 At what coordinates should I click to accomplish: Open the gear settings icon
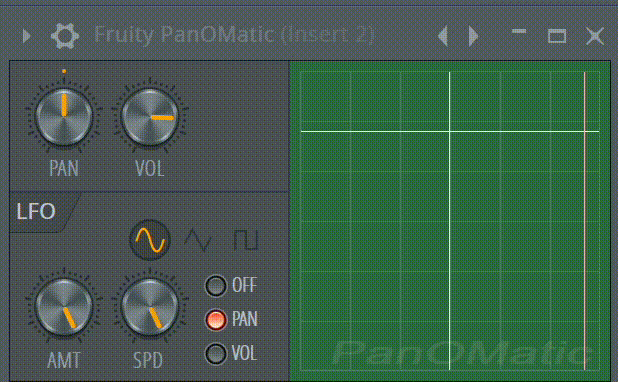coord(65,36)
